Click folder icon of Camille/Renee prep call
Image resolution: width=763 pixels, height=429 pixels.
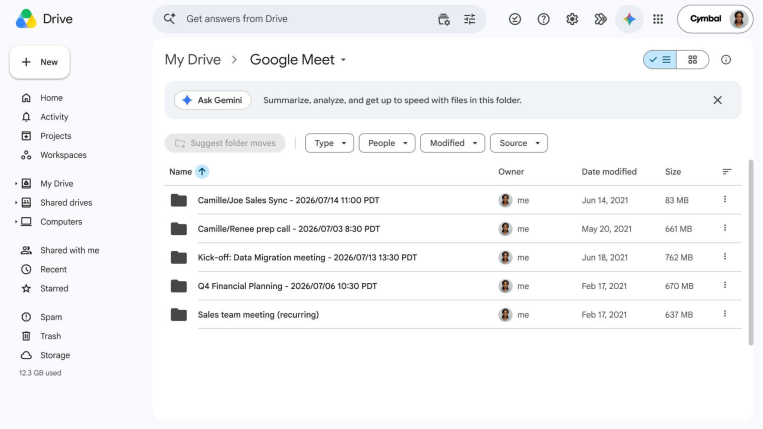(179, 229)
